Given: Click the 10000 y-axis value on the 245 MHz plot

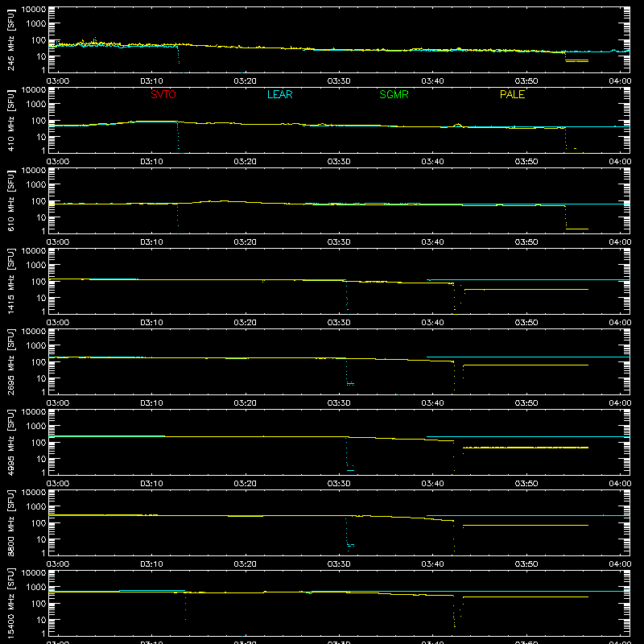Looking at the screenshot, I should 34,10.
